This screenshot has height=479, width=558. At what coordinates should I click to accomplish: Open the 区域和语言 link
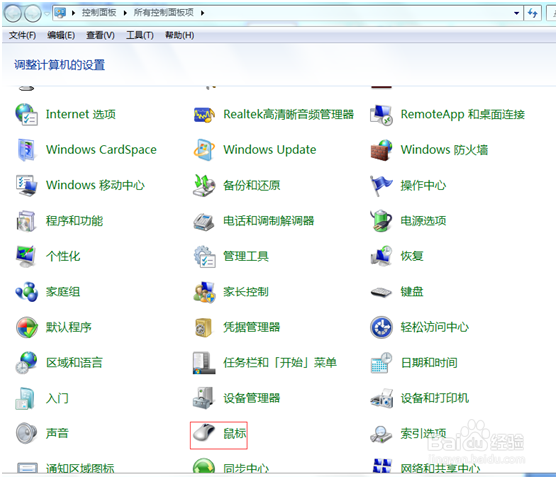pyautogui.click(x=74, y=363)
